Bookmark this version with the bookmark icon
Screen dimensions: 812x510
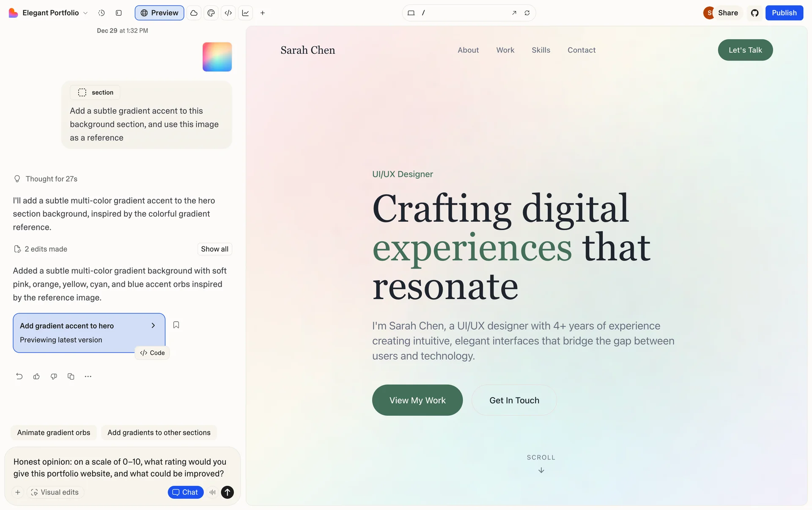(176, 325)
